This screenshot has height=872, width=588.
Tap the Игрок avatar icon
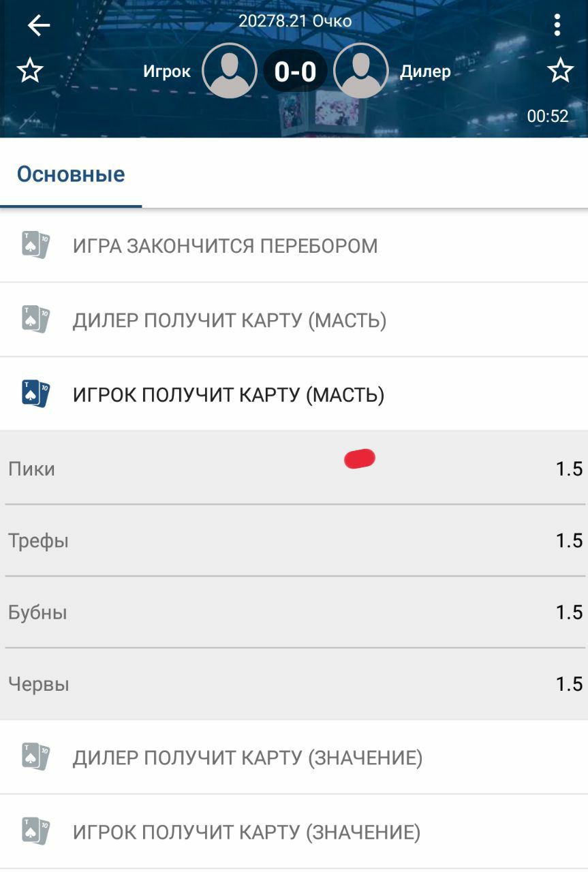pos(230,71)
